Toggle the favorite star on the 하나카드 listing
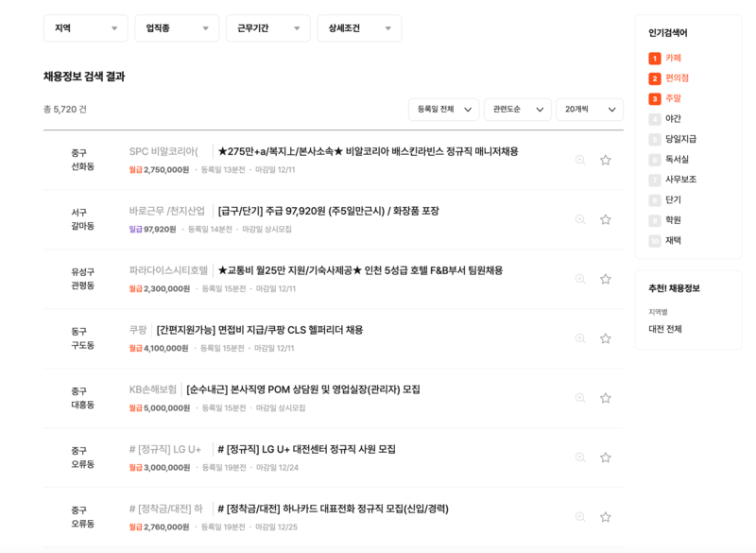The width and height of the screenshot is (756, 553). pyautogui.click(x=606, y=516)
